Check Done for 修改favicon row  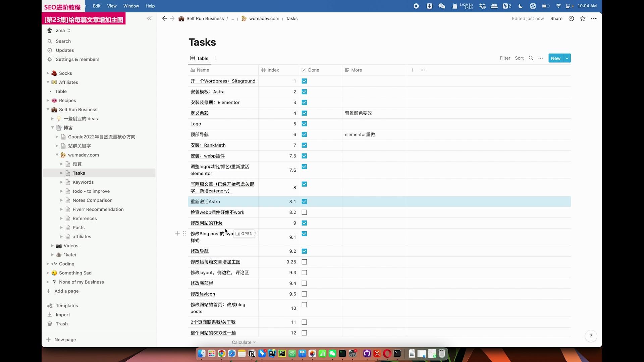click(304, 294)
